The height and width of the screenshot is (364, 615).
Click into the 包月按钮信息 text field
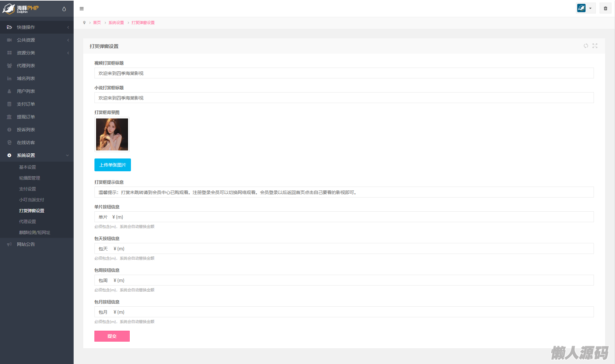[x=344, y=312]
